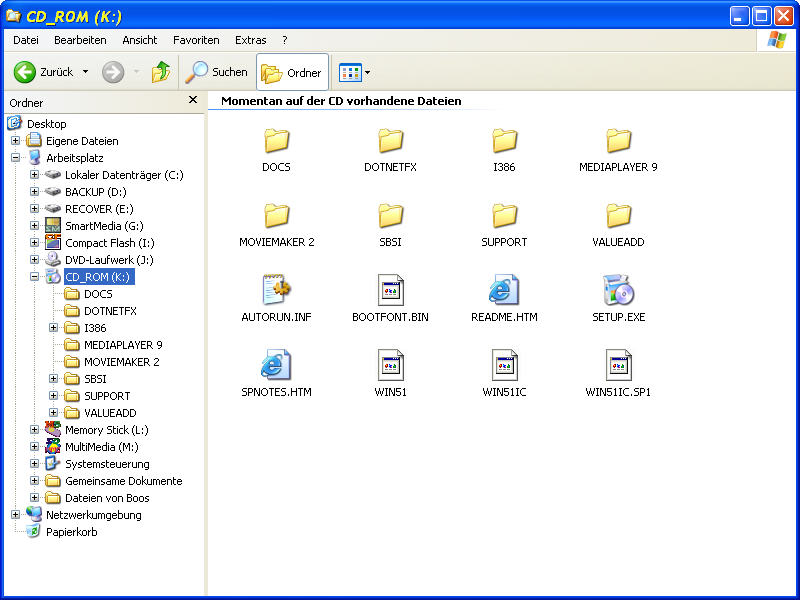The image size is (800, 600).
Task: Select DOTNETFX in the folder tree
Action: coord(110,311)
